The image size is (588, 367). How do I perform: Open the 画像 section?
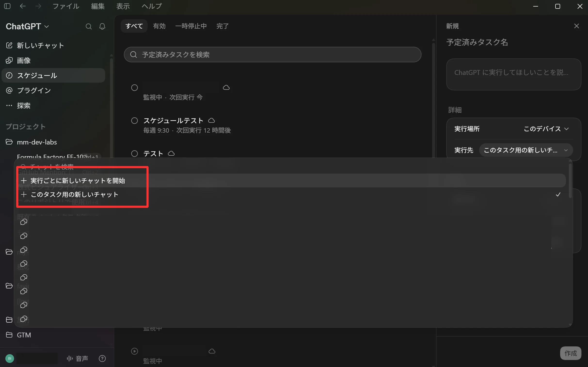tap(53, 60)
